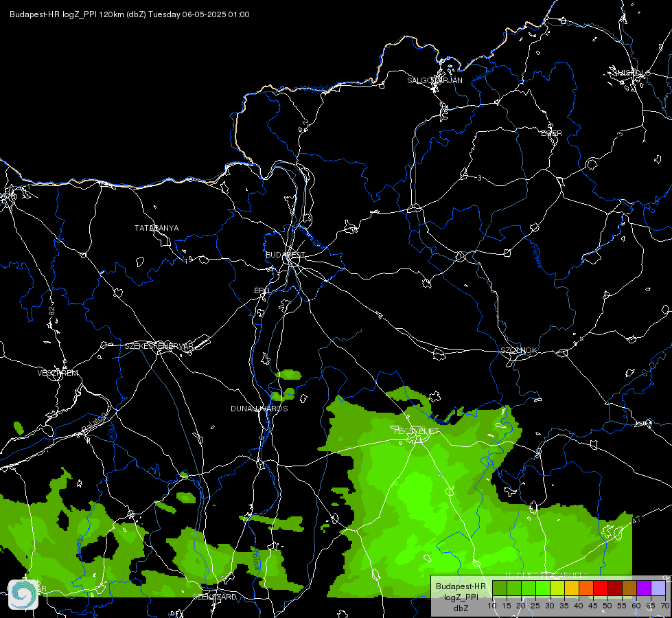Screen dimensions: 672x618
Task: Click the yellow-green 30-35 dBZ swatch
Action: click(557, 588)
